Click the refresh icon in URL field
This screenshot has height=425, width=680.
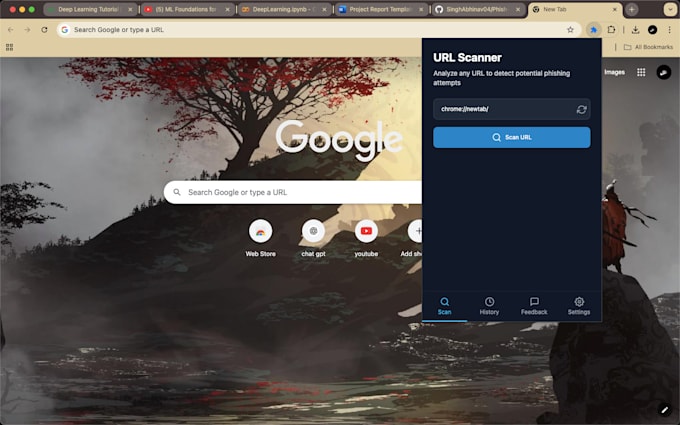coord(581,109)
